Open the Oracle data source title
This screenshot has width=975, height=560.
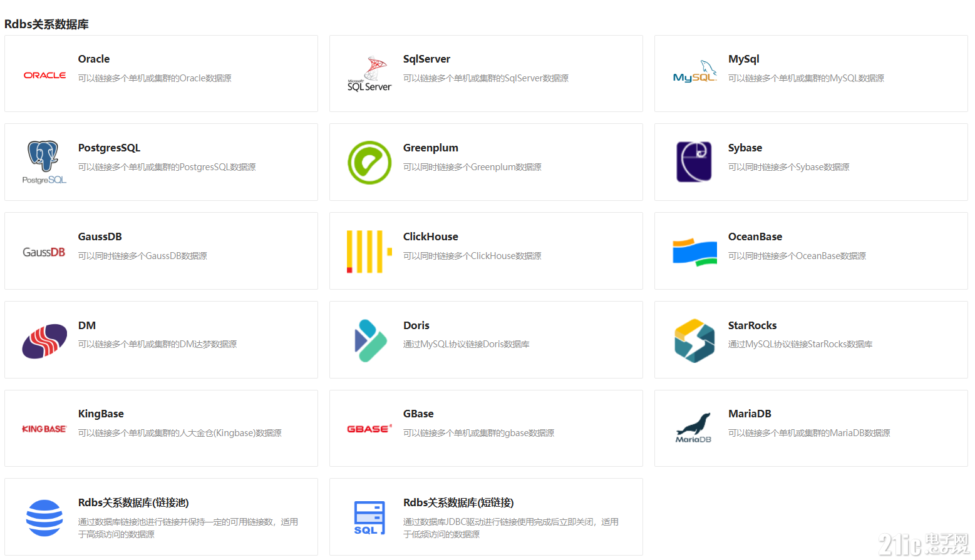click(x=94, y=59)
